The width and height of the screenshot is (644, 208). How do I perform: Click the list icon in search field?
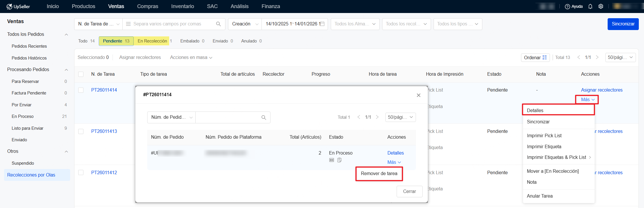click(x=128, y=24)
